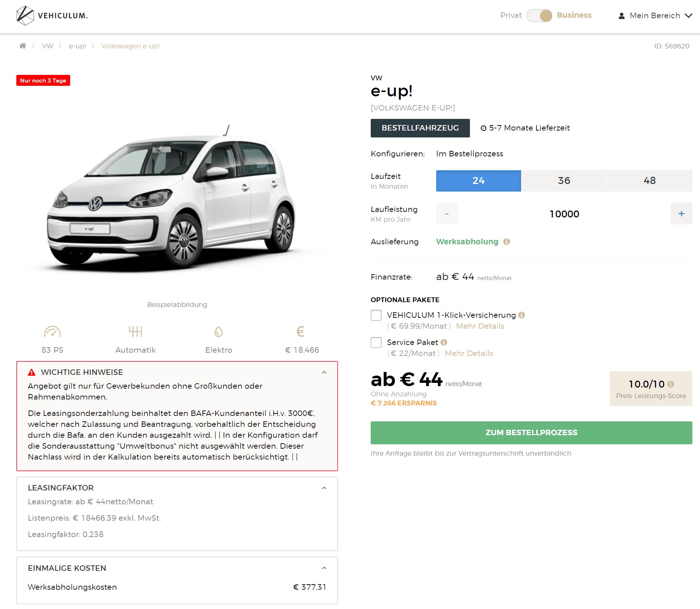Open e-up! breadcrumb link
The width and height of the screenshot is (700, 609).
point(77,46)
